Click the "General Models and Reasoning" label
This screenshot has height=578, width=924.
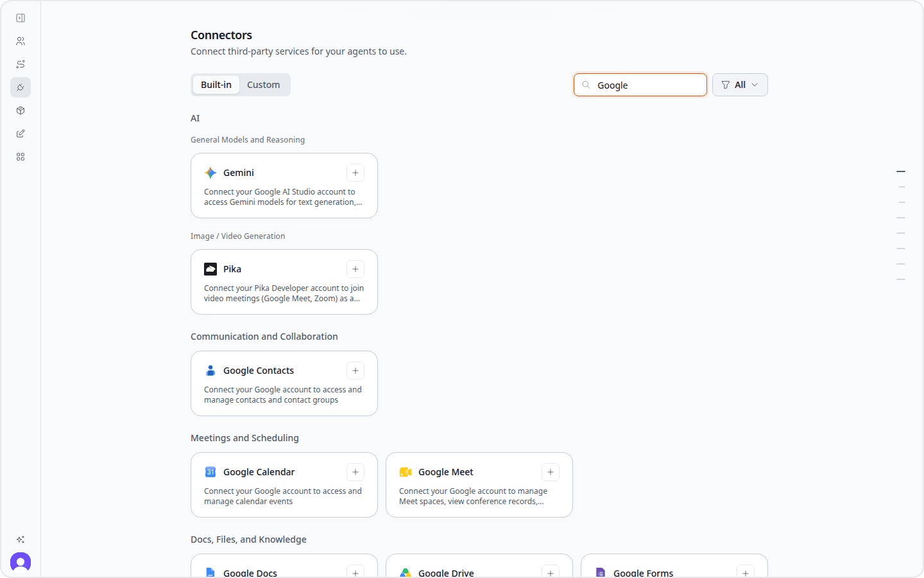tap(248, 140)
